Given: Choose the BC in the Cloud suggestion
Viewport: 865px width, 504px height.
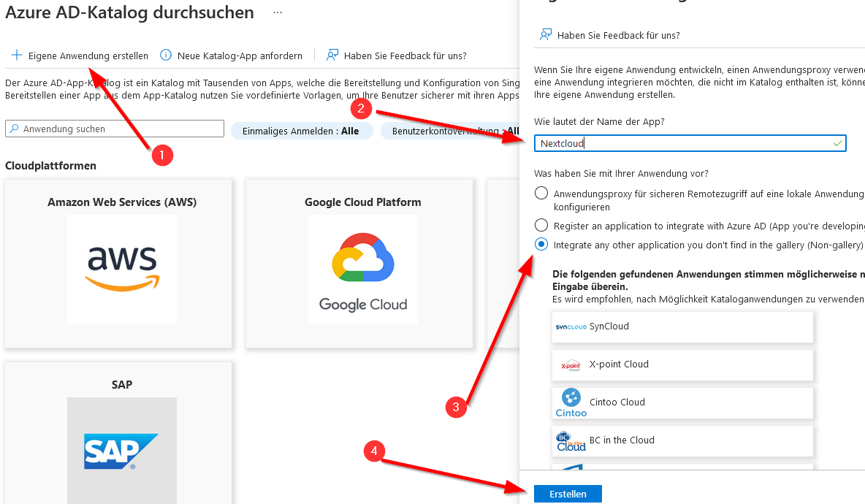Looking at the screenshot, I should (x=682, y=441).
